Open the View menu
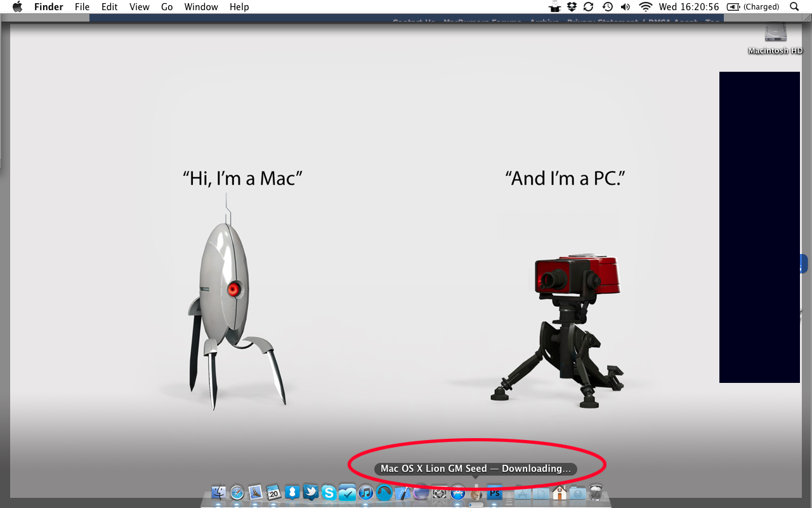This screenshot has height=508, width=812. (140, 7)
